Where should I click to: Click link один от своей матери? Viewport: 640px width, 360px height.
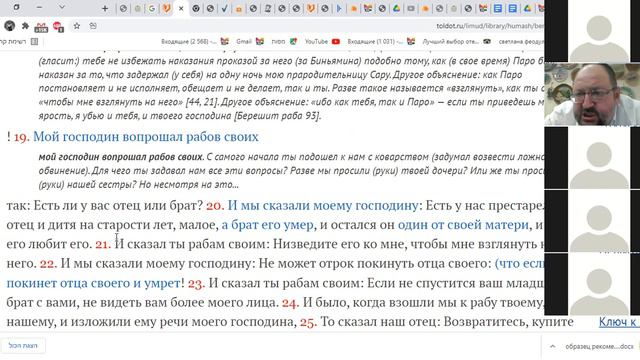tap(463, 224)
